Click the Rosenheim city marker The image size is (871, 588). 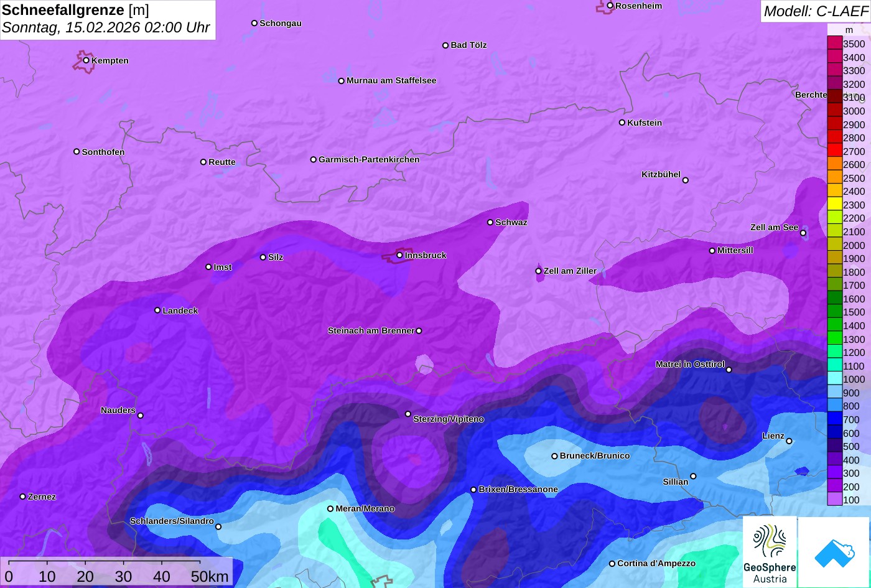(610, 6)
